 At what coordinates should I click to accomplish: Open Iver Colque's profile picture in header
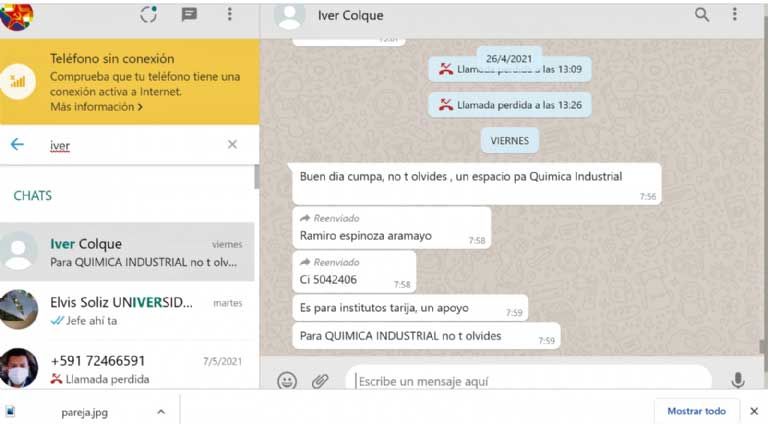(x=290, y=16)
